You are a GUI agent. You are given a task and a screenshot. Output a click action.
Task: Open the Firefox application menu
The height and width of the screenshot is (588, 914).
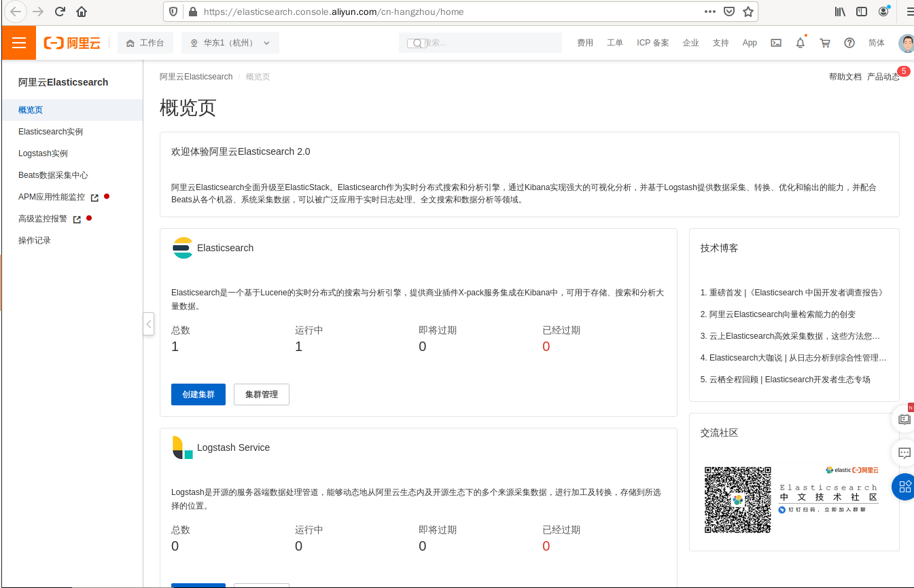(910, 12)
